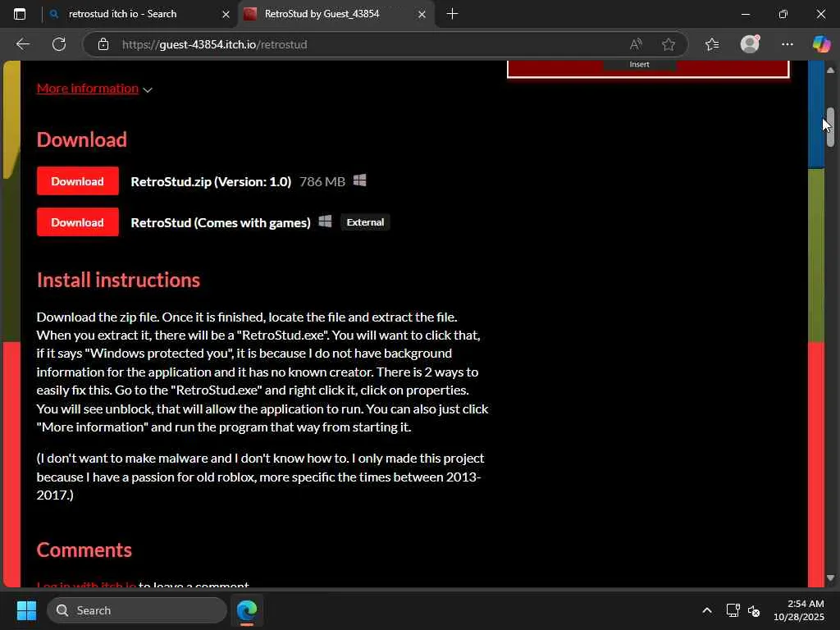
Task: Click the taskbar Search box
Action: tap(137, 610)
